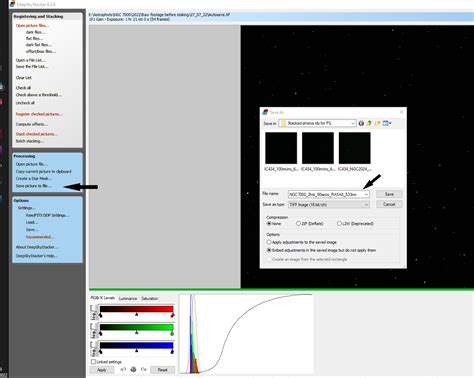
Task: Click About DeepSkyStacker link
Action: (37, 247)
